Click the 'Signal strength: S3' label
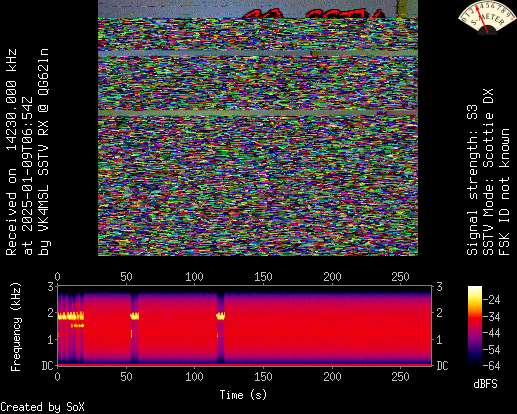The height and width of the screenshot is (414, 517). pyautogui.click(x=472, y=180)
